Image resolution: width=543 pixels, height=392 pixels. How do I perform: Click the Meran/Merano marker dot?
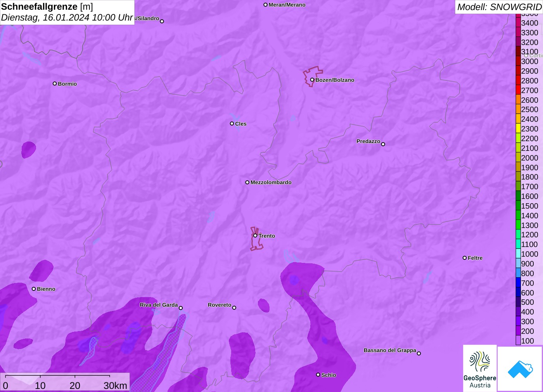click(266, 5)
